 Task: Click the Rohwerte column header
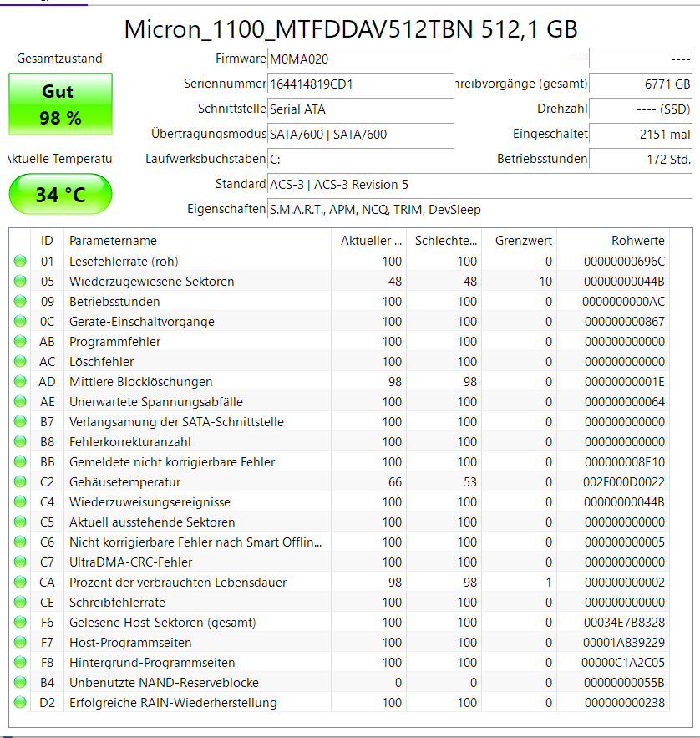tap(613, 241)
